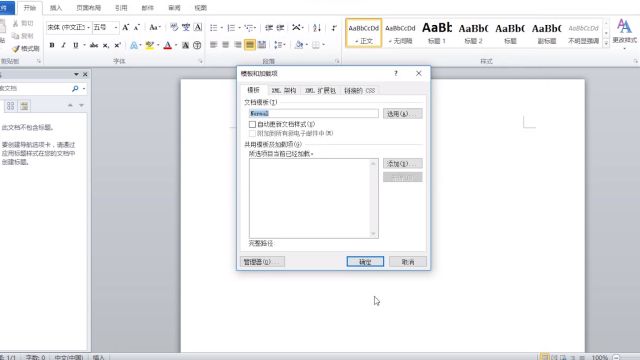The image size is (640, 360).
Task: Grow font size with the larger A icon
Action: [126, 27]
